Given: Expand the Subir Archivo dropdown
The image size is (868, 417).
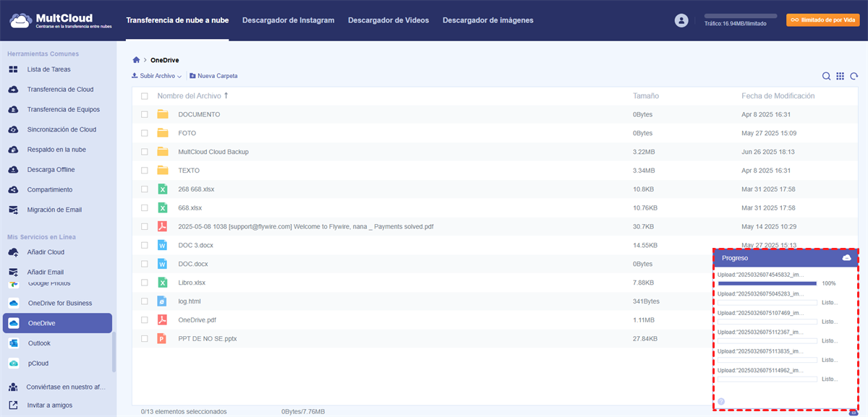Looking at the screenshot, I should click(x=156, y=76).
